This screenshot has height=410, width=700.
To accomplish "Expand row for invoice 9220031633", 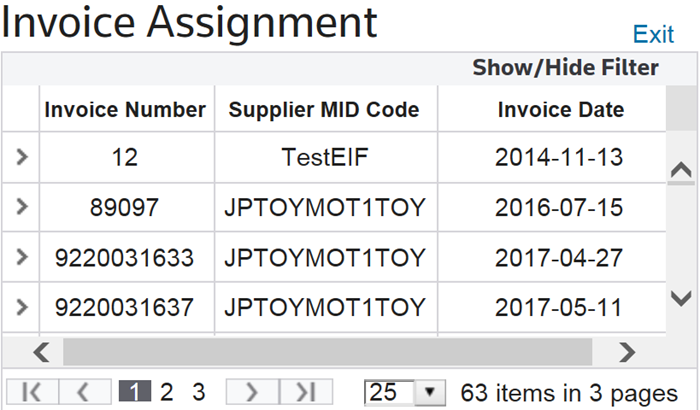I will [21, 257].
